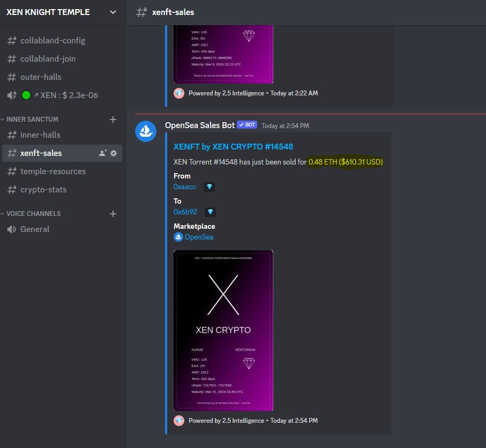Click the plus next to INNER SANCTUM
This screenshot has width=486, height=448.
[x=113, y=119]
